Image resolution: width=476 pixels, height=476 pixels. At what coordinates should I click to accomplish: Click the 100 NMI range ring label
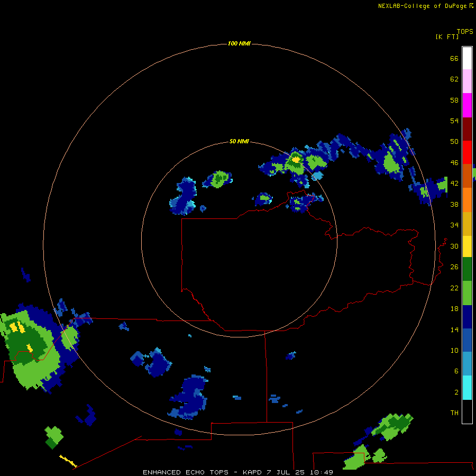pos(239,44)
